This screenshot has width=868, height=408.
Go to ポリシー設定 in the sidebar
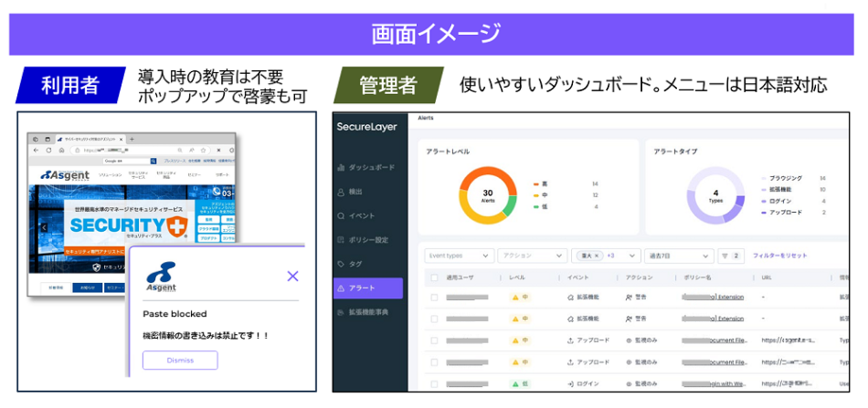(363, 240)
